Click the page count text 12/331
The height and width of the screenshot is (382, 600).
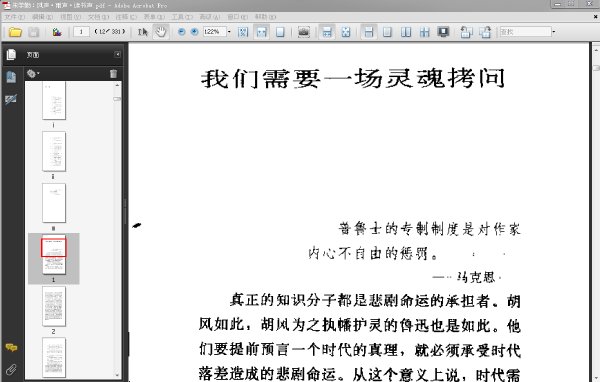[x=109, y=32]
